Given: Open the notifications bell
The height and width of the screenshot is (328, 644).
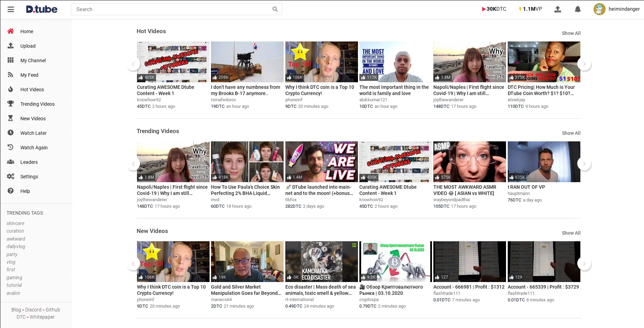Looking at the screenshot, I should 578,9.
